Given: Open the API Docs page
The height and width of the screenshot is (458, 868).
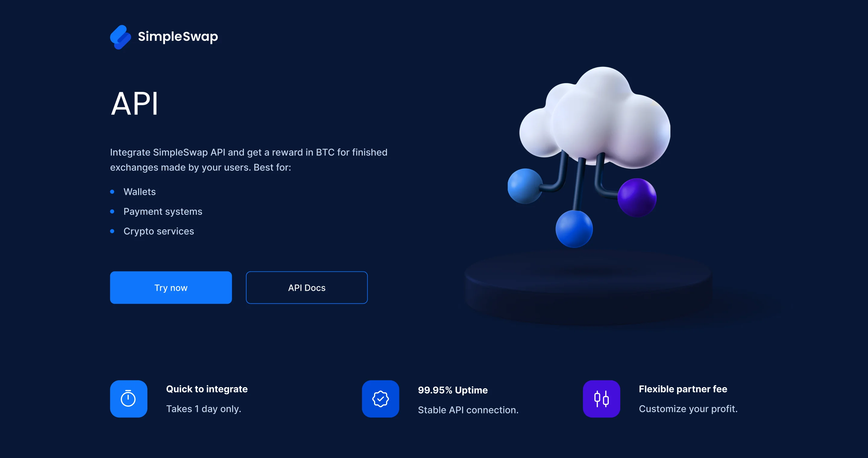Looking at the screenshot, I should [307, 287].
